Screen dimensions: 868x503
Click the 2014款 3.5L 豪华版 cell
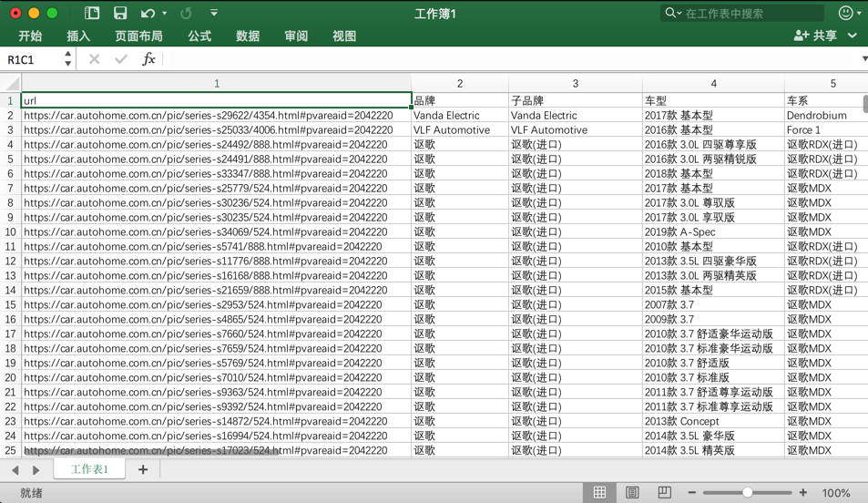pyautogui.click(x=713, y=436)
